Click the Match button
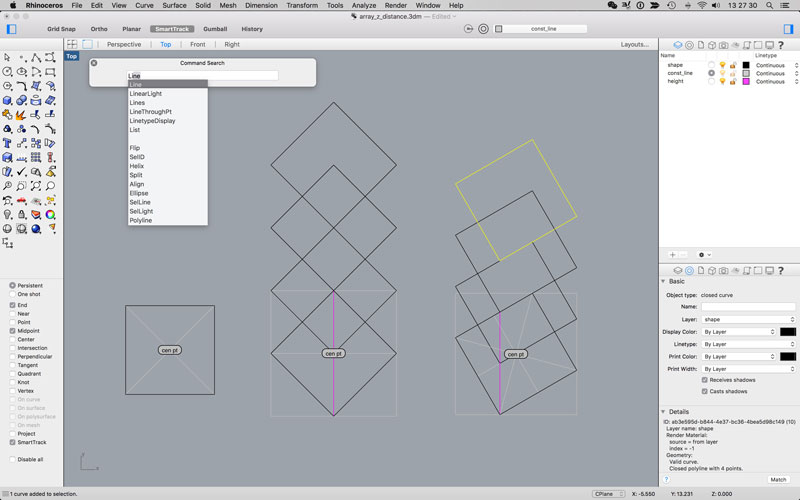The width and height of the screenshot is (800, 500). (778, 480)
